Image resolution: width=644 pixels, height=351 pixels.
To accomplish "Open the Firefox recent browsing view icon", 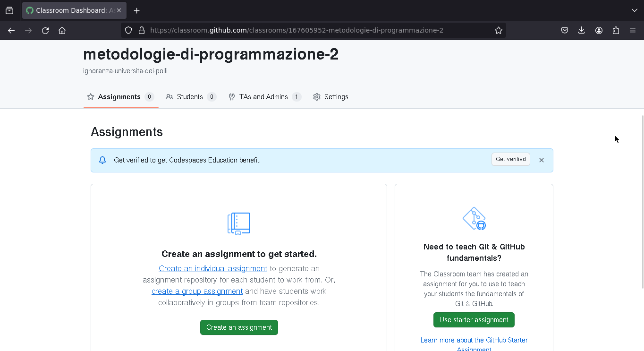I will [9, 10].
